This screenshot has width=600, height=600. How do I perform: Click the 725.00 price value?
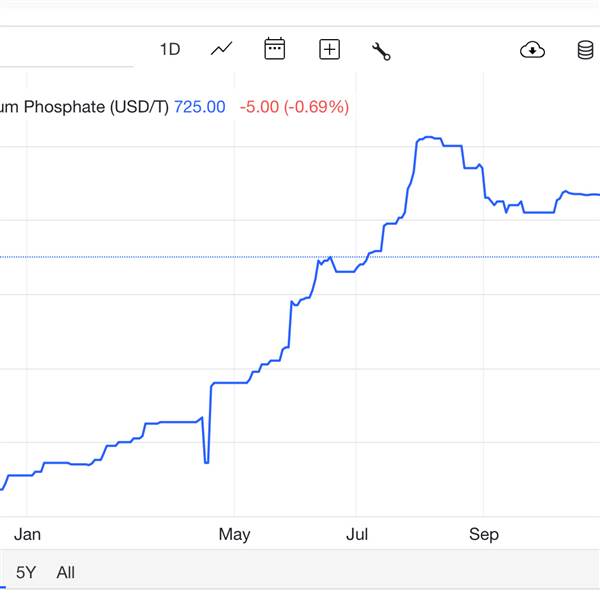(200, 107)
